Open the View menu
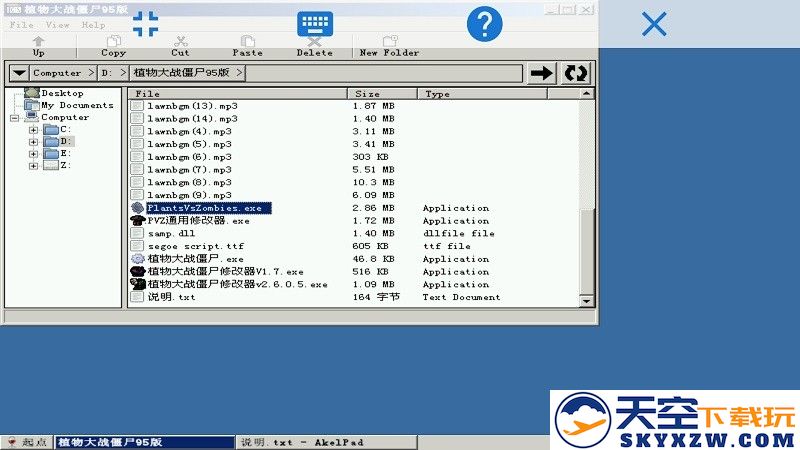 click(x=57, y=24)
